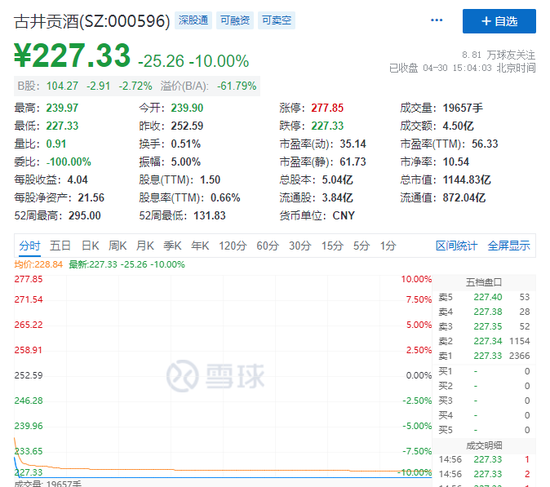Screen dimensions: 550x487
Task: Open the 周K chart tab
Action: (x=118, y=246)
